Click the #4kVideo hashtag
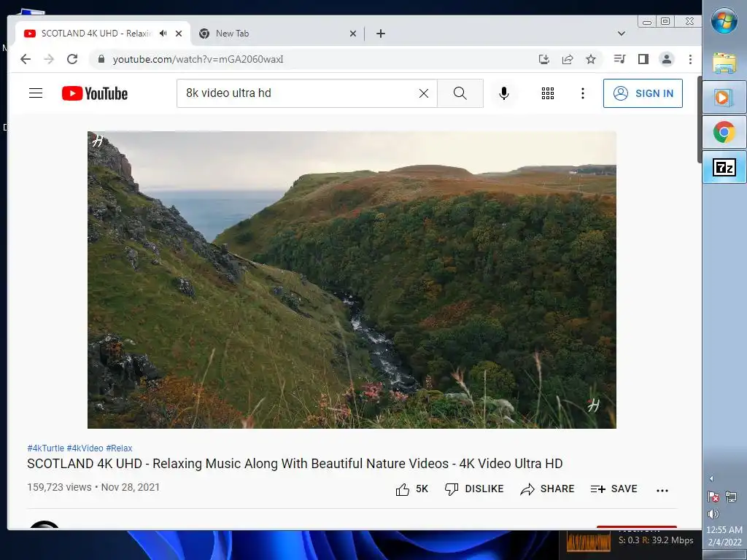Image resolution: width=747 pixels, height=560 pixels. coord(85,448)
